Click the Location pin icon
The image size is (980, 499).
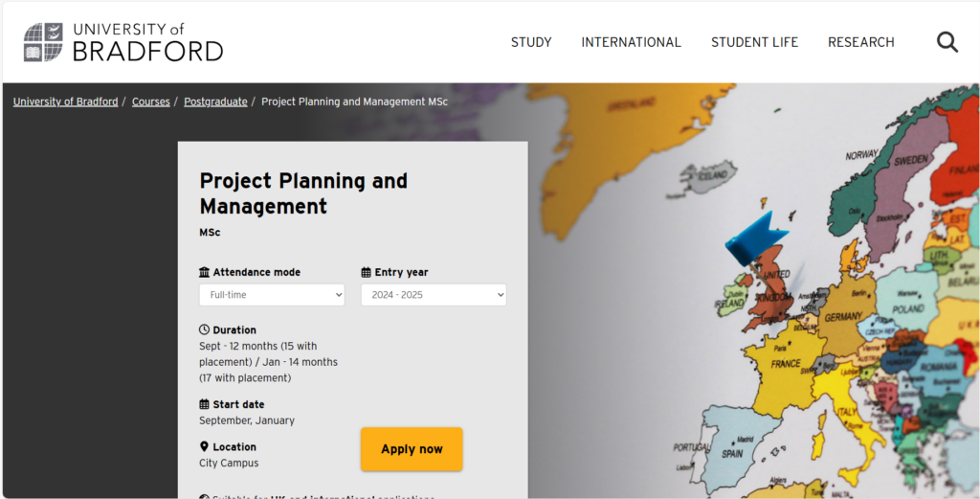204,446
